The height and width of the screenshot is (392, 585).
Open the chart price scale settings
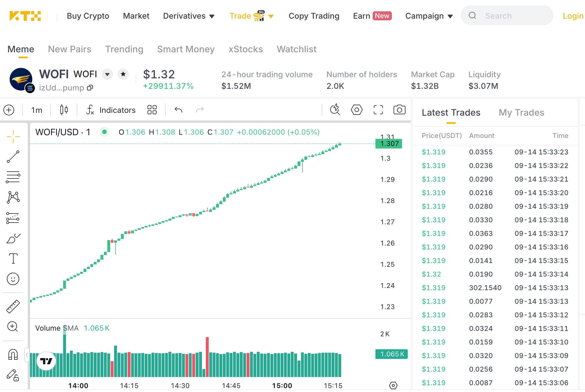393,385
